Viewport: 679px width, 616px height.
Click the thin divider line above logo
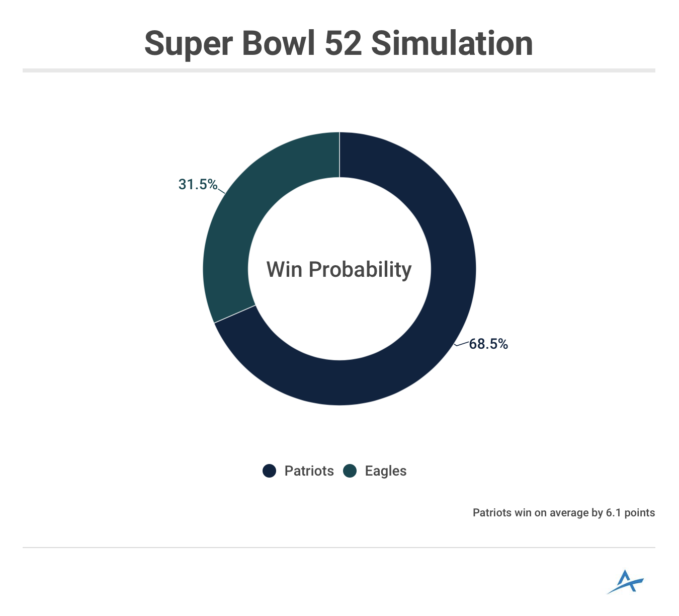pyautogui.click(x=339, y=548)
